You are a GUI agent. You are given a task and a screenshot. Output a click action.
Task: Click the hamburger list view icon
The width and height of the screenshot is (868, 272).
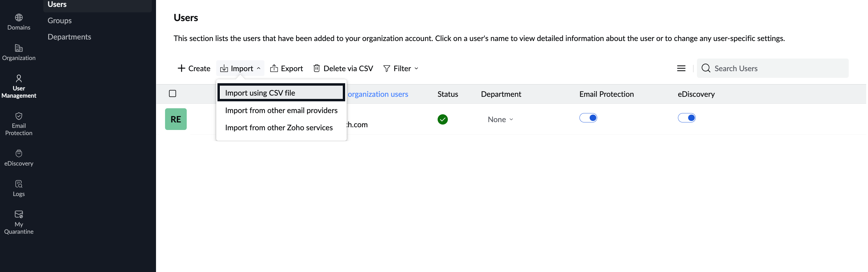(681, 68)
